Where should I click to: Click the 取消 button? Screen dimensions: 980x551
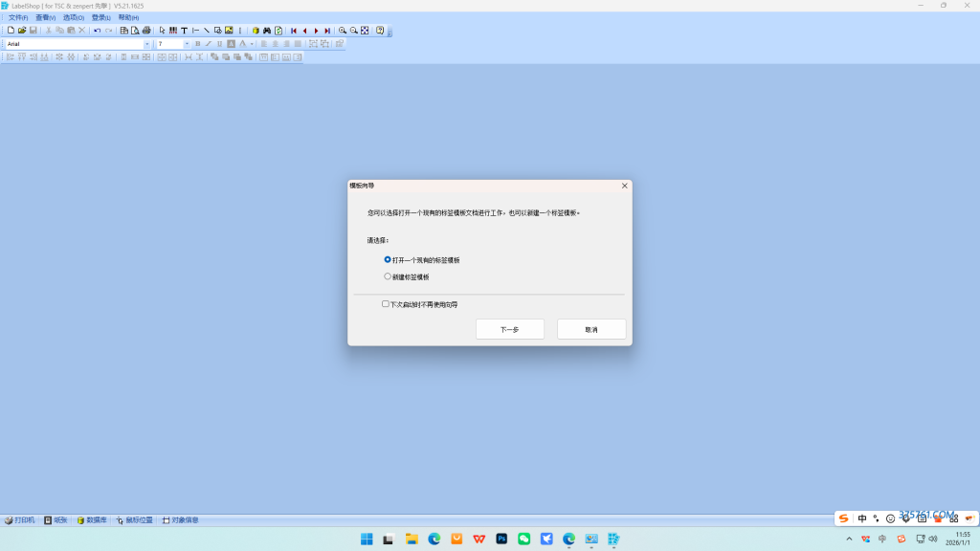(591, 329)
